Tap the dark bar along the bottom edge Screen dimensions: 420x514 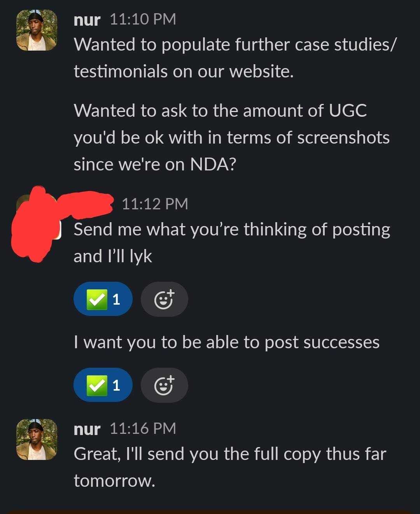tap(210, 511)
